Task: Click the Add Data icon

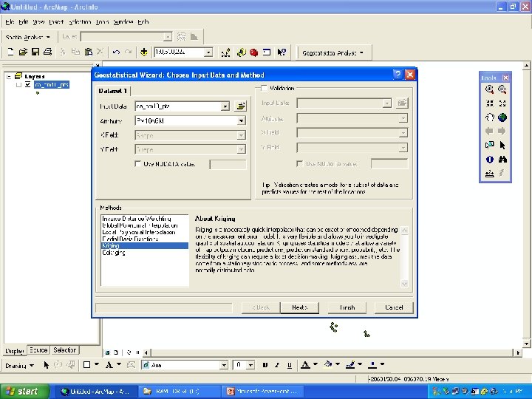Action: tap(144, 52)
